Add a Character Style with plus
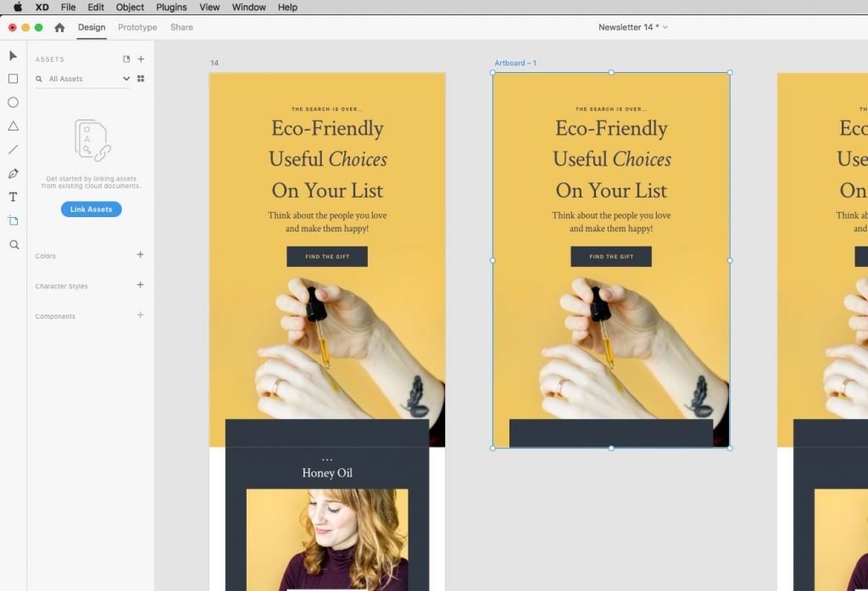The width and height of the screenshot is (868, 591). [x=141, y=285]
